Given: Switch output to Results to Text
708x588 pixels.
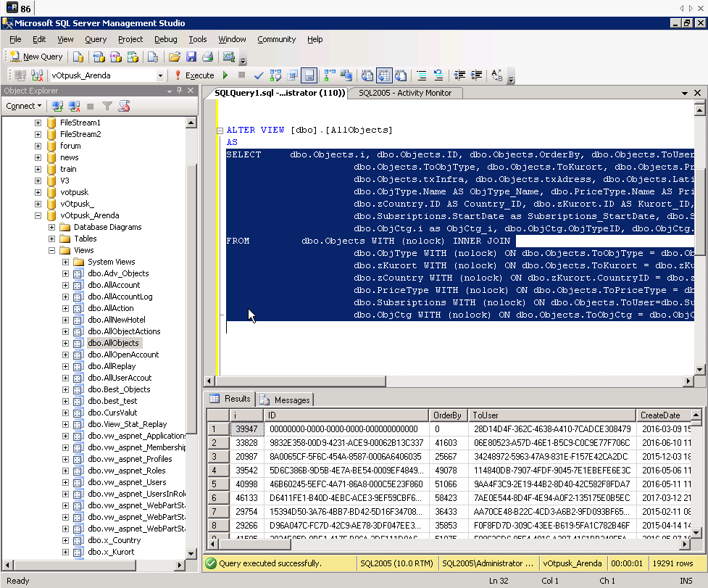Looking at the screenshot, I should tap(367, 75).
